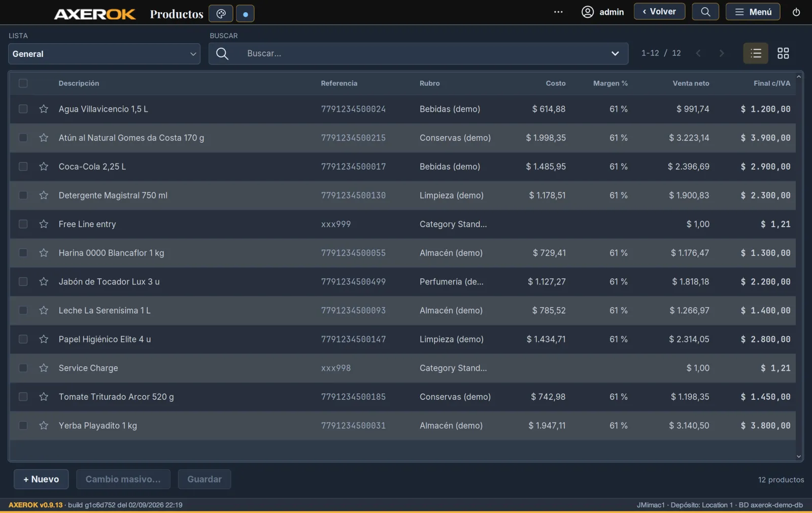Star Agua Villavicencio 1,5 L as favorite
The width and height of the screenshot is (812, 513).
(44, 109)
